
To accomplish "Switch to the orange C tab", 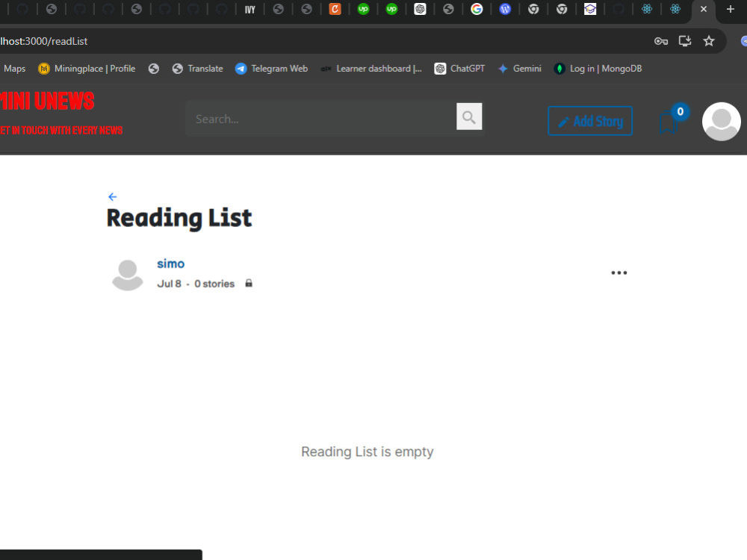I will point(335,9).
